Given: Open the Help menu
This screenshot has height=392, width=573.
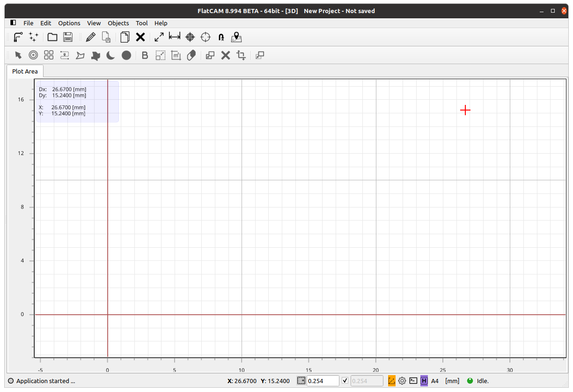Looking at the screenshot, I should 161,23.
